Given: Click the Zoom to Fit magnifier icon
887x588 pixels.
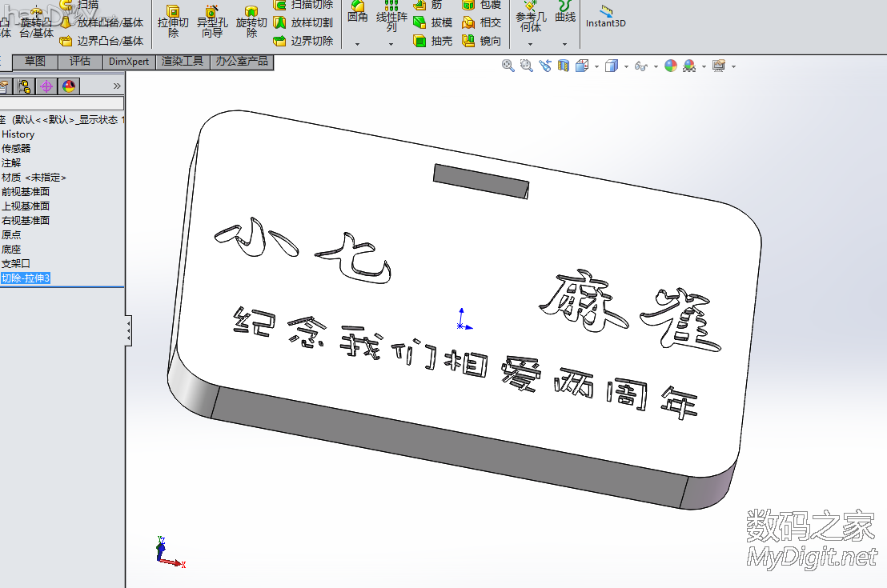Looking at the screenshot, I should (x=507, y=66).
